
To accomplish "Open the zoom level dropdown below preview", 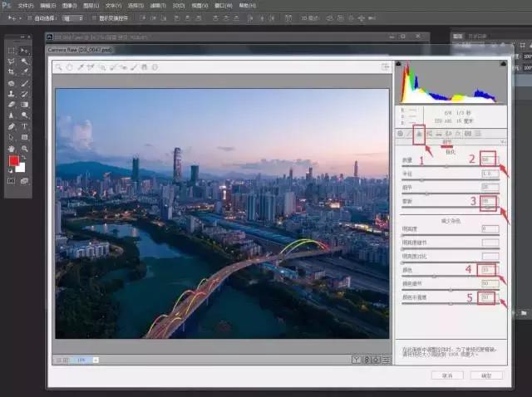I will [x=96, y=360].
